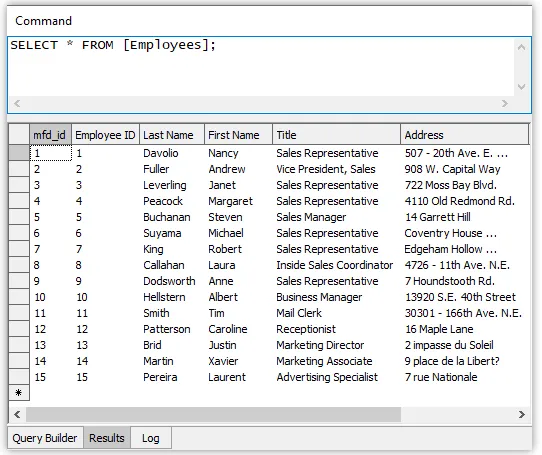Click the 'Davolio' last name cell
Viewport: 542px width, 455px height.
pyautogui.click(x=172, y=153)
